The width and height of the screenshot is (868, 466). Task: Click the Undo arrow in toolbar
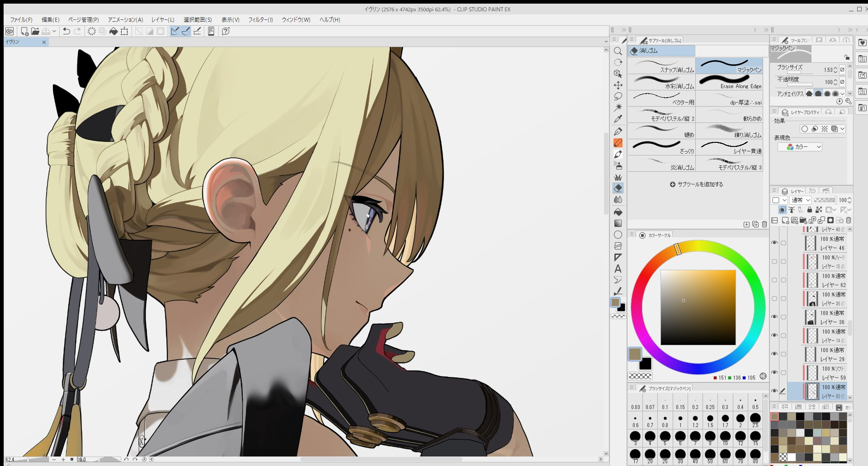click(x=66, y=31)
